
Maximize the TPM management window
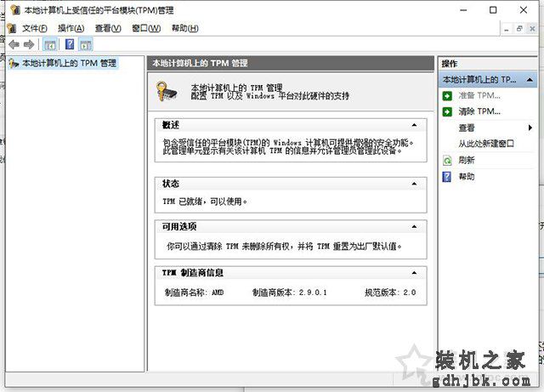click(493, 10)
